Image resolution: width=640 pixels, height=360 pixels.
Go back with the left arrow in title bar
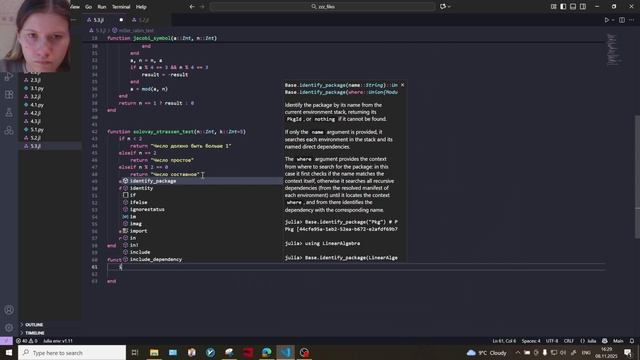[192, 7]
